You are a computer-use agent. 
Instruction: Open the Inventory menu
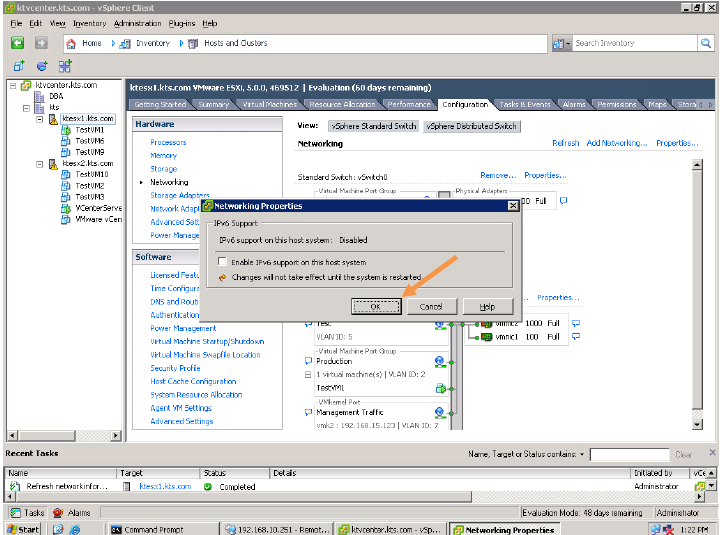[90, 23]
